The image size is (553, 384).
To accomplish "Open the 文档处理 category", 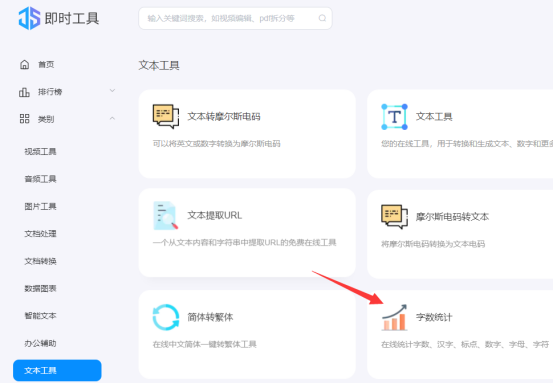I will click(x=40, y=234).
